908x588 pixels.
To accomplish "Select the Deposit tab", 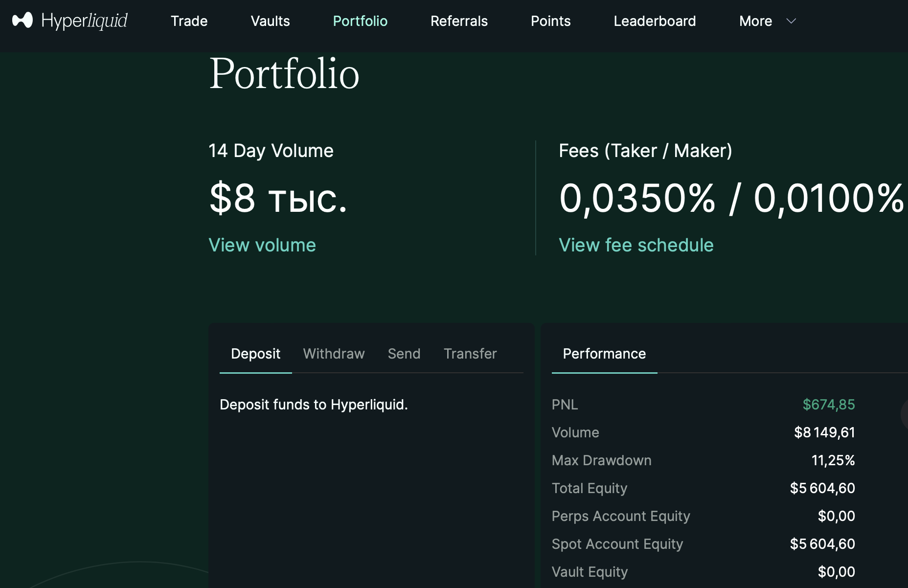I will [x=255, y=354].
